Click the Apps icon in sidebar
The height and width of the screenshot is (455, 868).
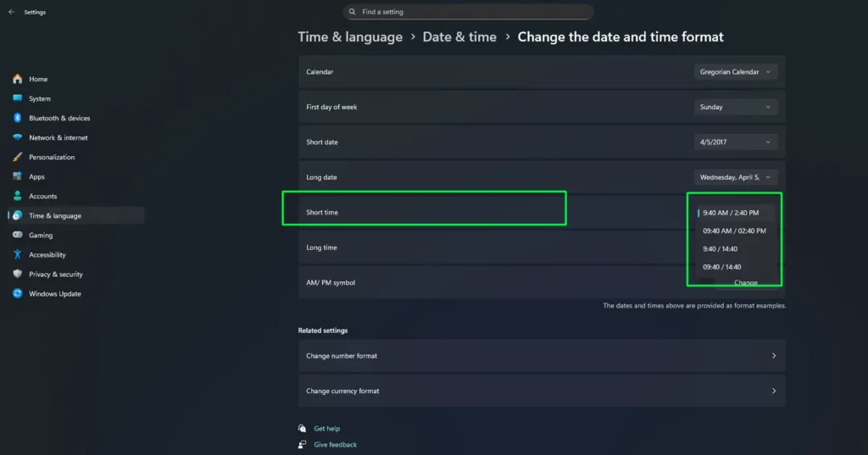click(18, 176)
